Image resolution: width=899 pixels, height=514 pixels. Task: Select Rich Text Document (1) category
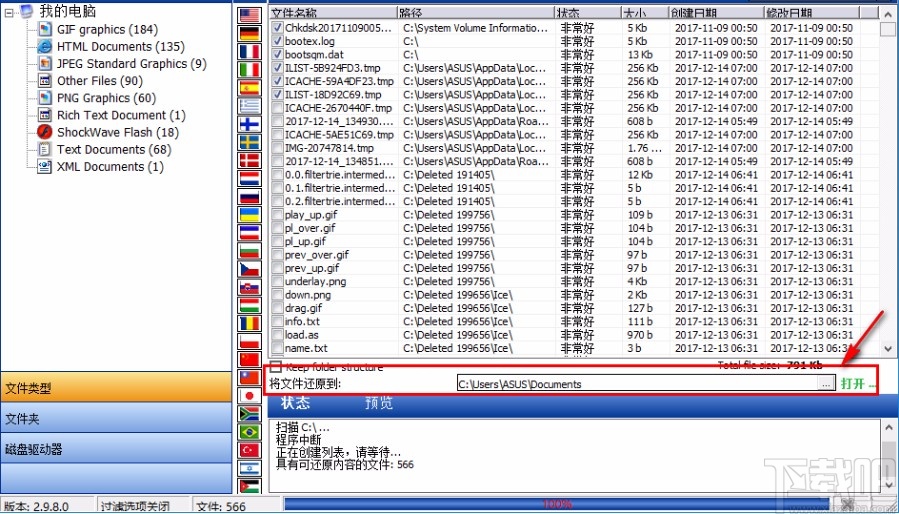122,115
